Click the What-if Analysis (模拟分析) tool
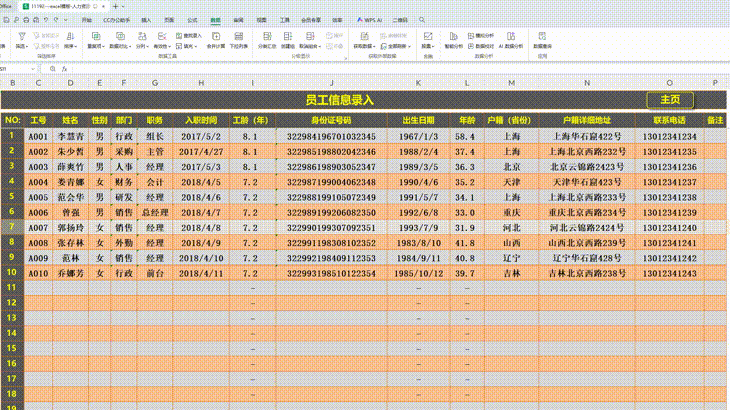The width and height of the screenshot is (730, 410). 481,35
